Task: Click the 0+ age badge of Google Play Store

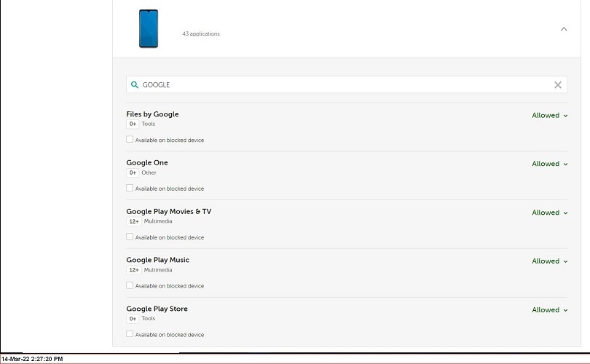Action: tap(133, 319)
